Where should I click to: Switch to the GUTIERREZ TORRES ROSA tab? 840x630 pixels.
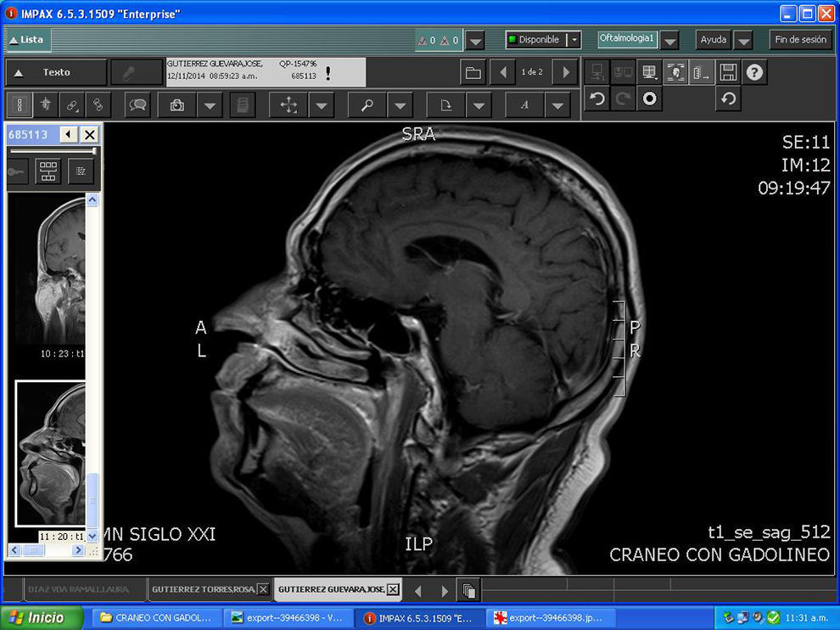point(209,589)
